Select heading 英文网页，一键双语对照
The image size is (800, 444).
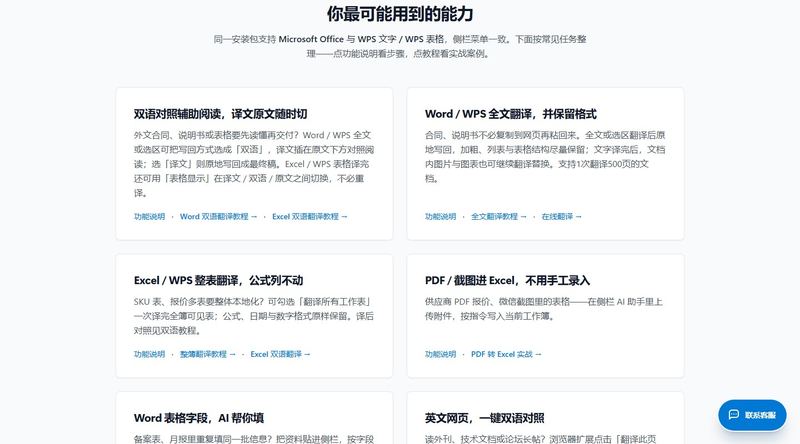pos(485,418)
